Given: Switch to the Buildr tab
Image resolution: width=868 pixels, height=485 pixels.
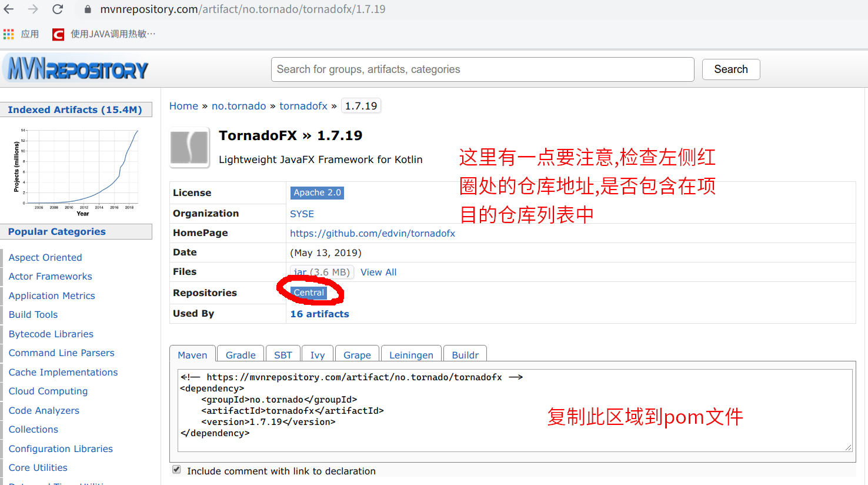Looking at the screenshot, I should pos(465,354).
